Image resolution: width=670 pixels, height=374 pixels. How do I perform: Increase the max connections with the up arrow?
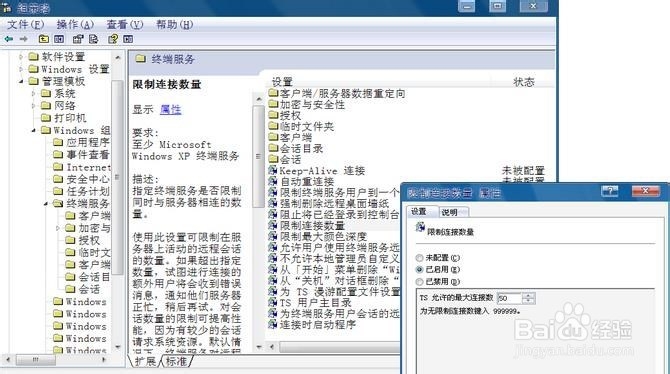point(529,295)
